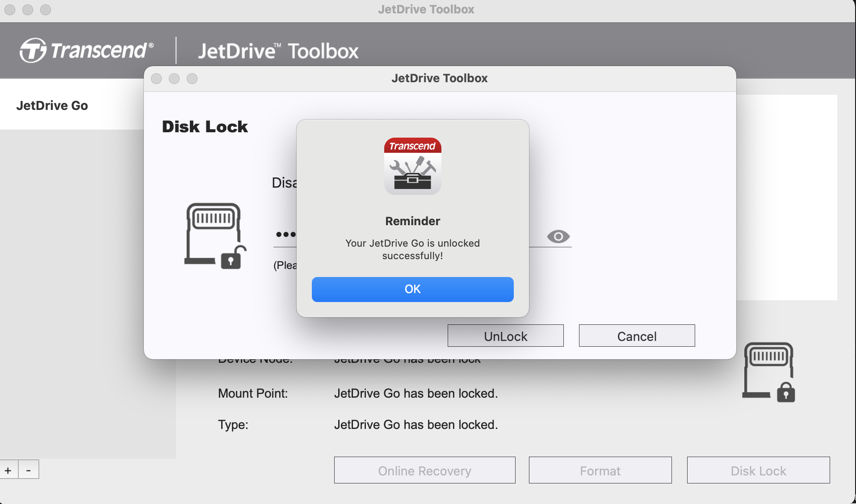856x504 pixels.
Task: Click the Format button
Action: coord(600,470)
